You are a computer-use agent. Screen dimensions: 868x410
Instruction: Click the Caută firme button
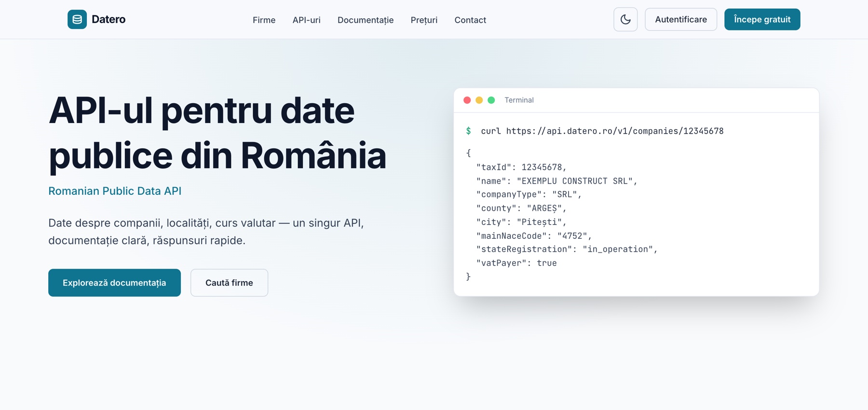coord(229,283)
